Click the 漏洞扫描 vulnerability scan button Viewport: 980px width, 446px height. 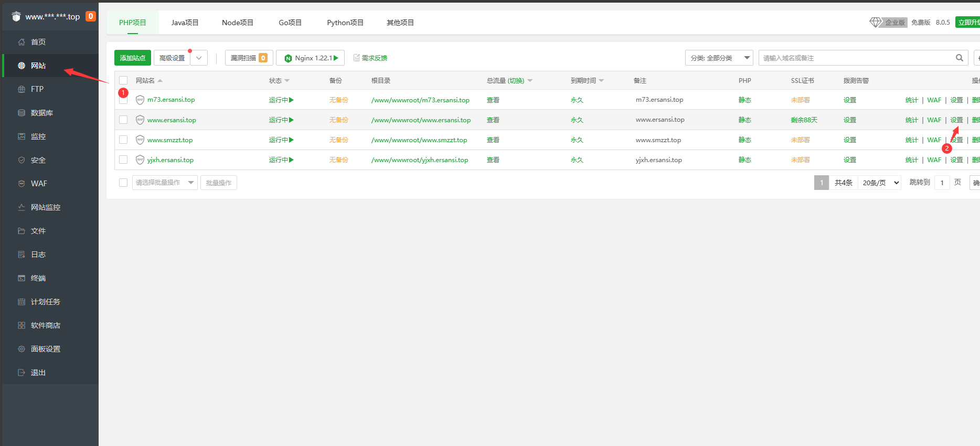point(249,58)
